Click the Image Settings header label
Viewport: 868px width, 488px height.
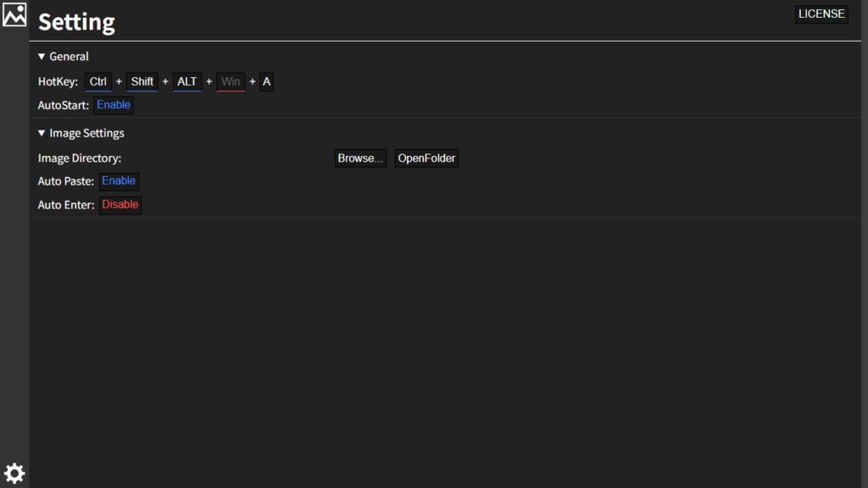pos(86,133)
